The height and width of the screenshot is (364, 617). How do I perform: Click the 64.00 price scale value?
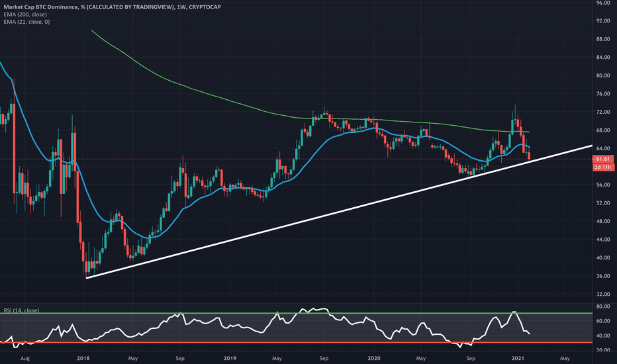(603, 148)
